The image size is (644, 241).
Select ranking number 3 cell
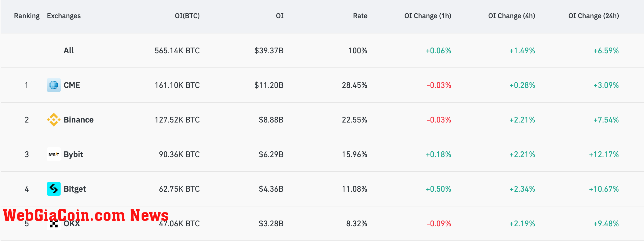(27, 154)
